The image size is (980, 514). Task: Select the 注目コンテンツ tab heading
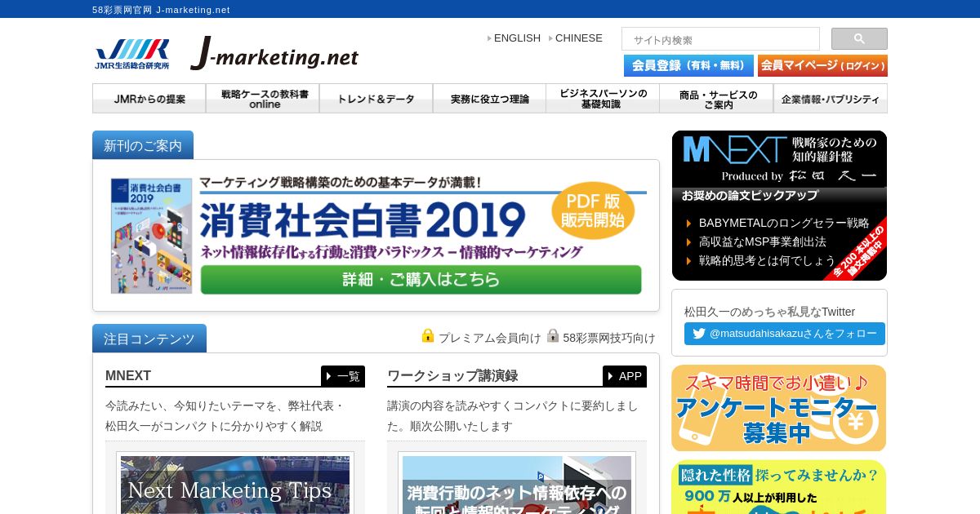click(149, 339)
